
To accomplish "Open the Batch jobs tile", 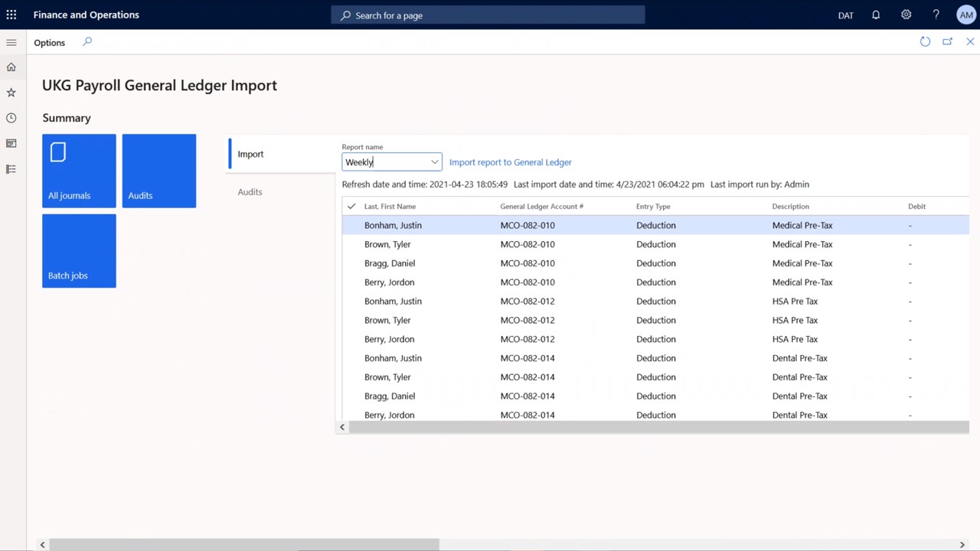I will [79, 251].
